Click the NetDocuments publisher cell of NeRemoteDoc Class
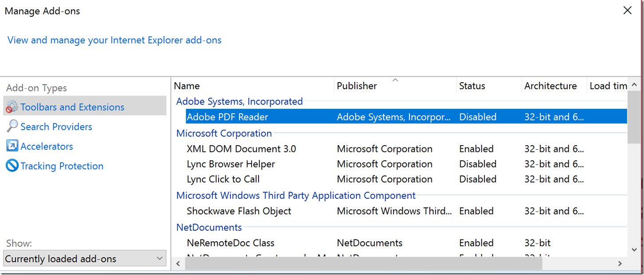The width and height of the screenshot is (644, 275). pyautogui.click(x=369, y=243)
